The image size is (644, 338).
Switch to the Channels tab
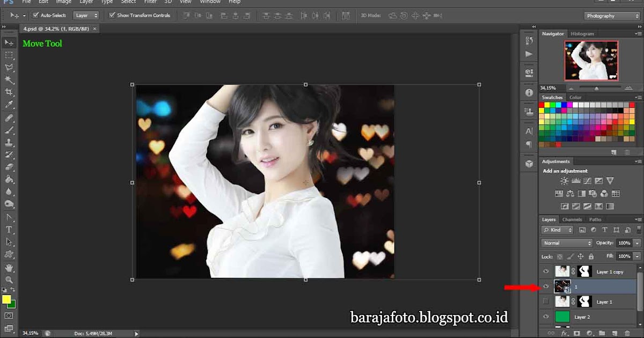572,219
